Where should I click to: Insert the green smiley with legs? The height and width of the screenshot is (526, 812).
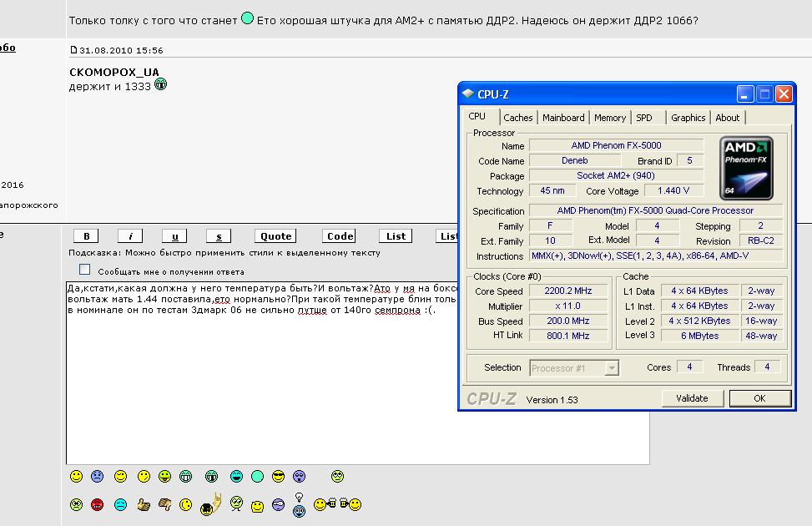pyautogui.click(x=237, y=503)
